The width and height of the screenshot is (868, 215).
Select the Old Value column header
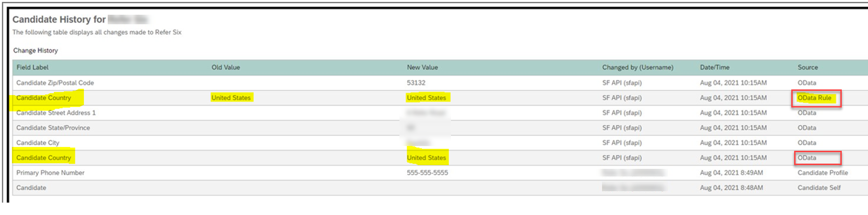(225, 68)
